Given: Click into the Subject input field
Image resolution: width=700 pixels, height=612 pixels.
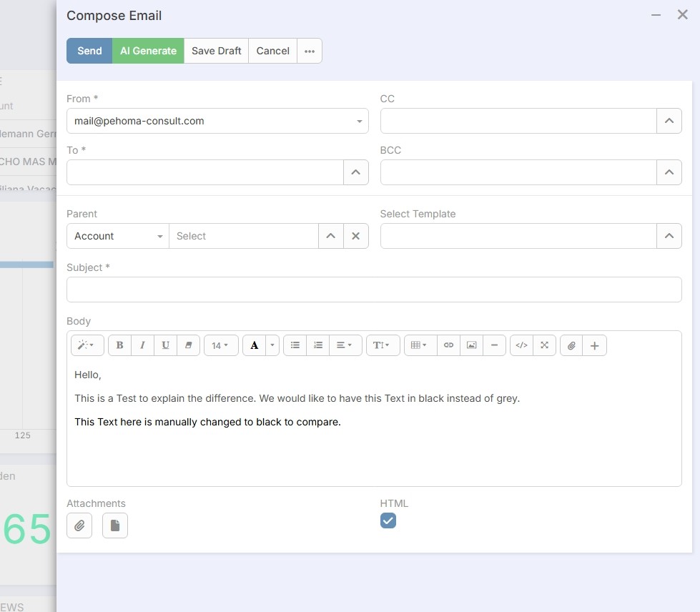Looking at the screenshot, I should [x=373, y=290].
